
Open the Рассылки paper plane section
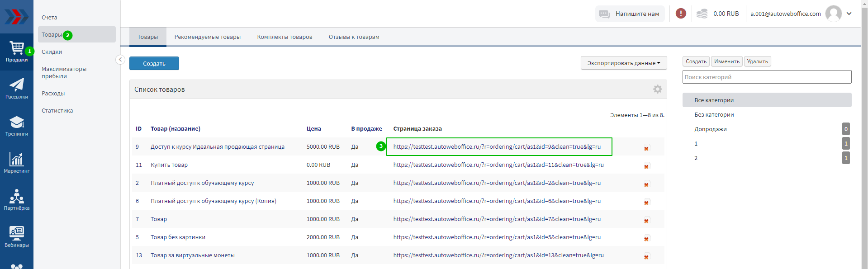pyautogui.click(x=17, y=89)
